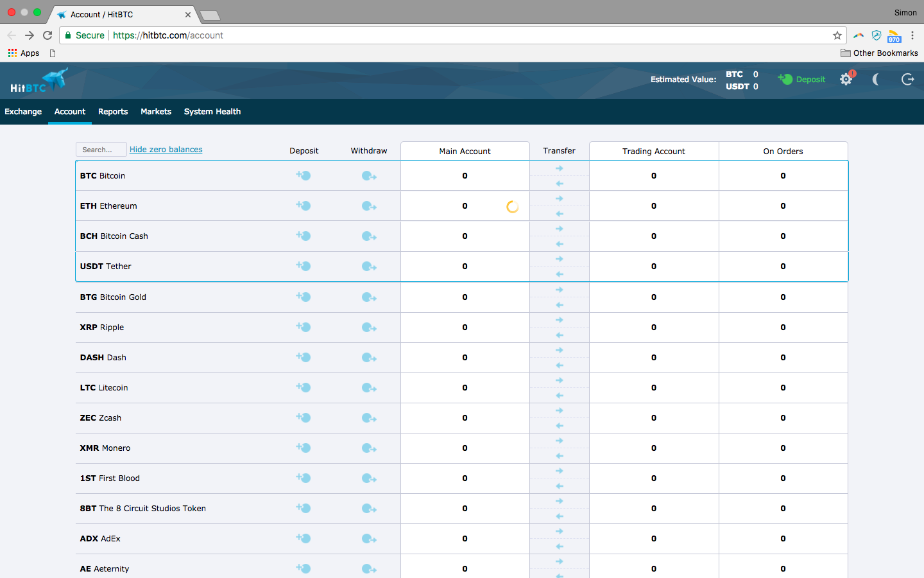Open the Account menu item
Image resolution: width=924 pixels, height=578 pixels.
[x=70, y=112]
